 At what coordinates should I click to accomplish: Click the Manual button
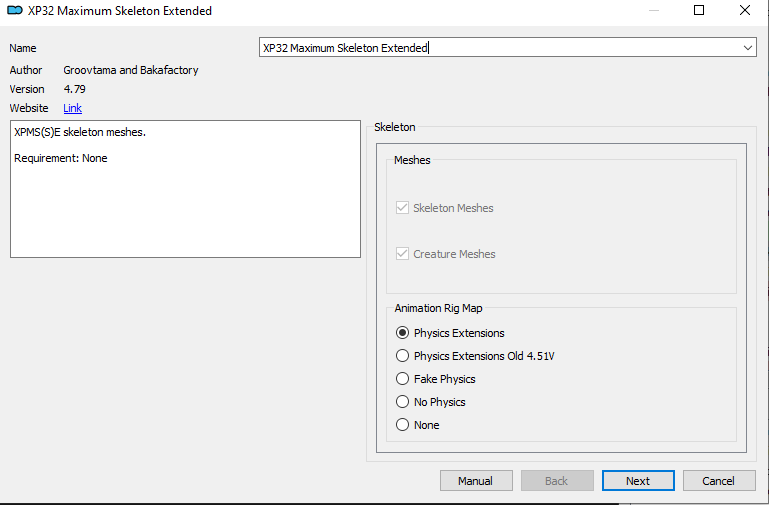476,481
